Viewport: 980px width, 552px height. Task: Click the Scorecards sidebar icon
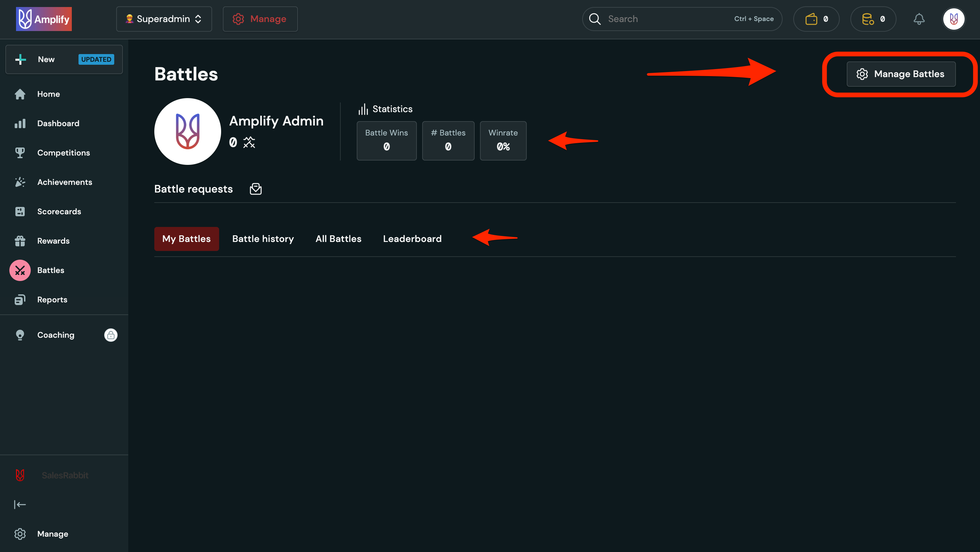20,211
